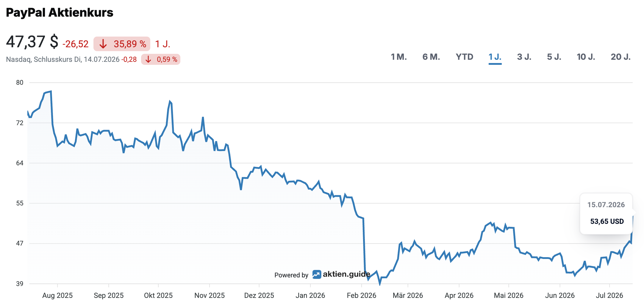
Task: Click the small down arrow beside 0,59 %
Action: (x=148, y=59)
